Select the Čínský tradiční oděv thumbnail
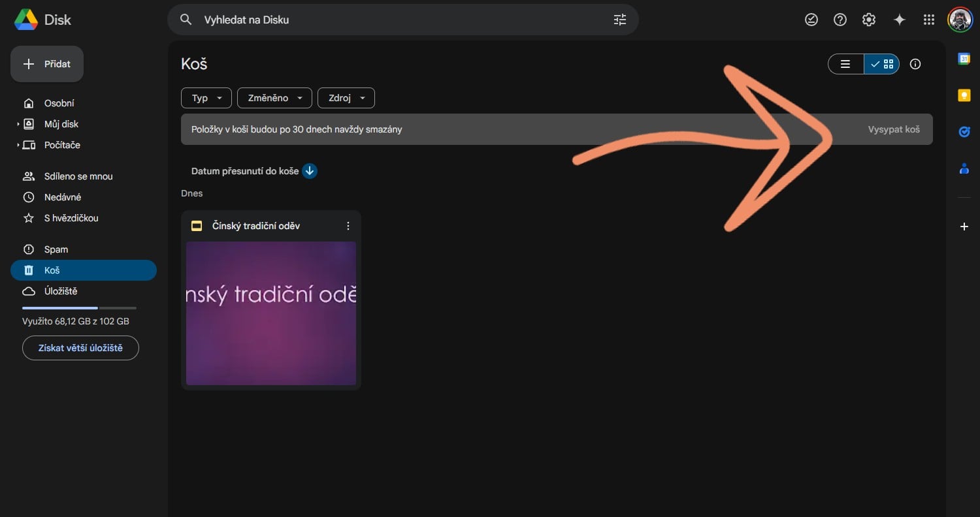 click(x=271, y=313)
